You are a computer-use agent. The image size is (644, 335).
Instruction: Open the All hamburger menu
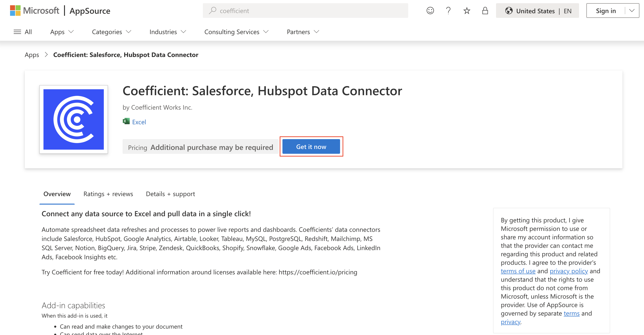click(22, 32)
